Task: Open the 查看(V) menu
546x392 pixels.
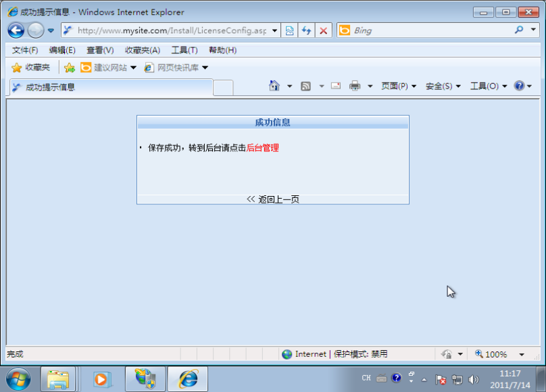Action: pos(100,50)
